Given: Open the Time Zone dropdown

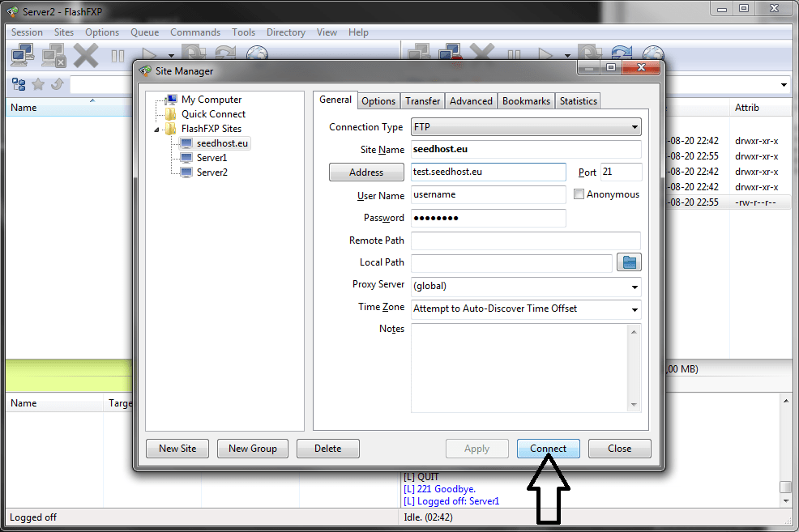Looking at the screenshot, I should [x=634, y=309].
